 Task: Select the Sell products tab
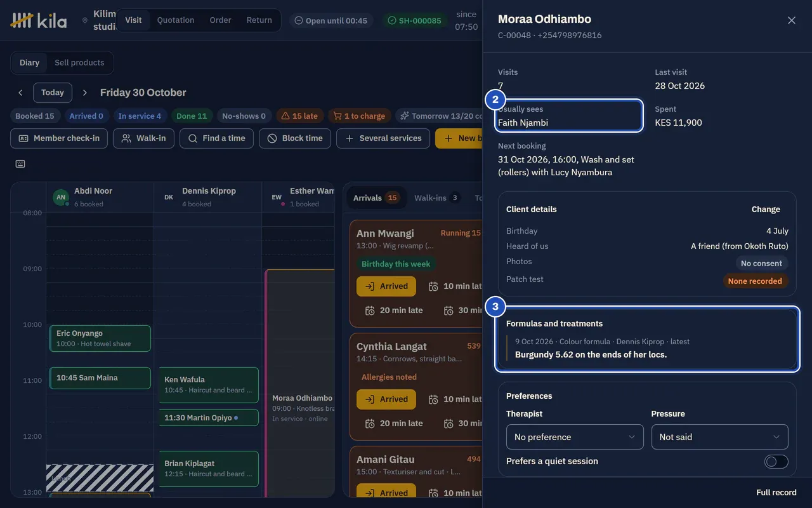coord(79,62)
